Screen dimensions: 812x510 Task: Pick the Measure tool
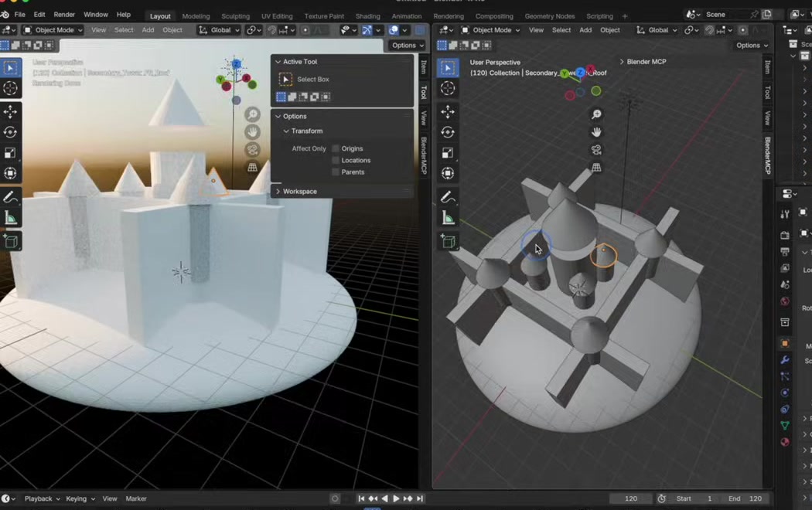pos(10,218)
